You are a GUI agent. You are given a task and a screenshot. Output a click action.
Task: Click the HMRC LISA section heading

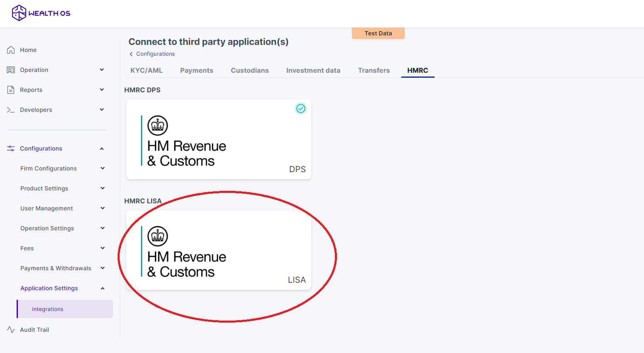143,201
